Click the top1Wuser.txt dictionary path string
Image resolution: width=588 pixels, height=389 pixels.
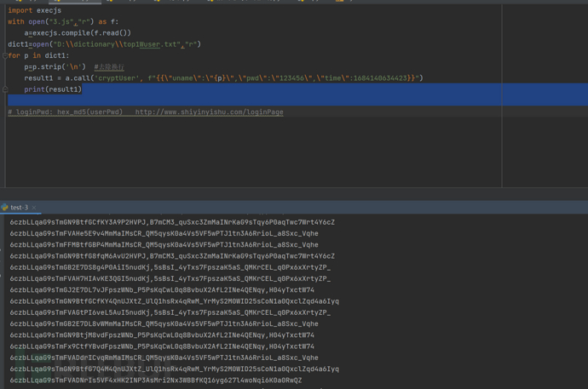click(118, 44)
